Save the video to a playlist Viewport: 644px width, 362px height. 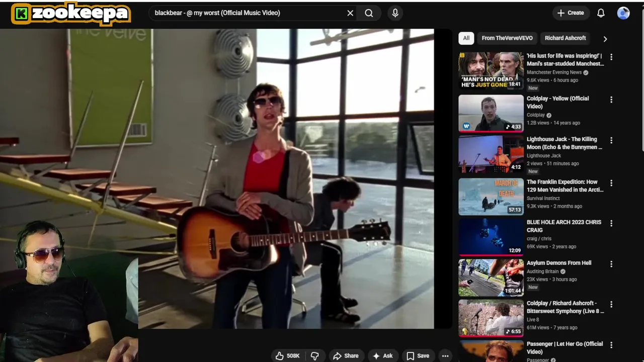[x=418, y=356]
